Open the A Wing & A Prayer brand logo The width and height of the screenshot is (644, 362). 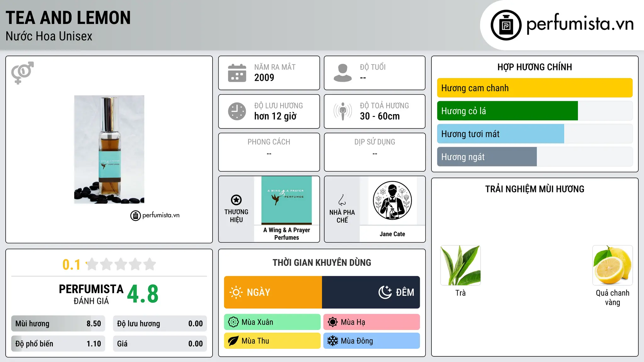coord(286,200)
